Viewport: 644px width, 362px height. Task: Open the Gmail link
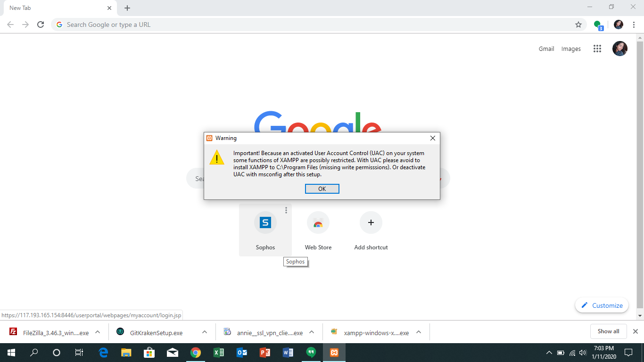click(546, 49)
